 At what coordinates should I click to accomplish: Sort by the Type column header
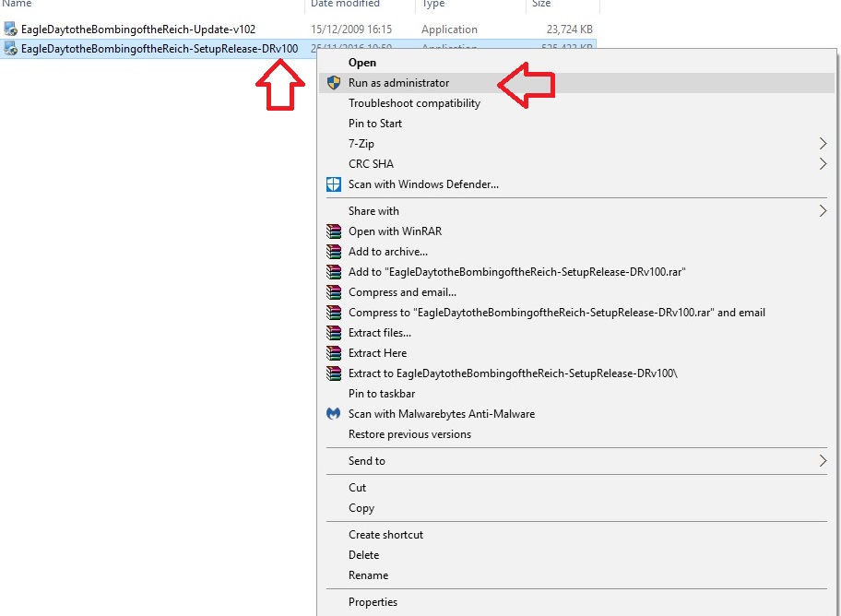(432, 3)
